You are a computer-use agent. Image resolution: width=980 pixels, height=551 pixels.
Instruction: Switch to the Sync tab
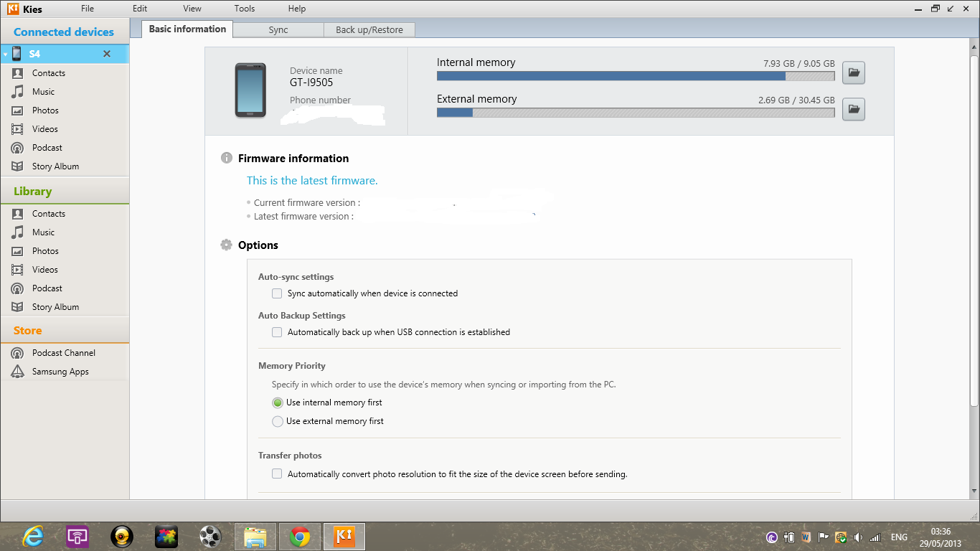pyautogui.click(x=278, y=30)
